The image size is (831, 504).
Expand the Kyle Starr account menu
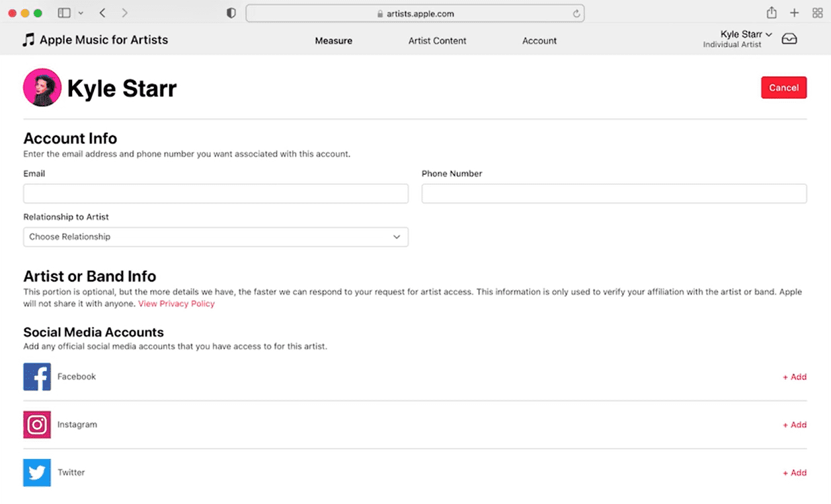746,34
